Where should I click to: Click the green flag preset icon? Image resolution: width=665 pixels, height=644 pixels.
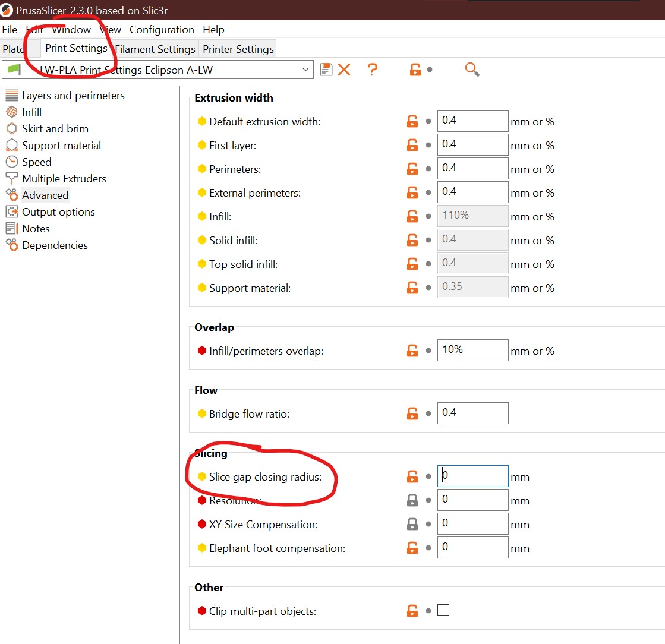(14, 69)
